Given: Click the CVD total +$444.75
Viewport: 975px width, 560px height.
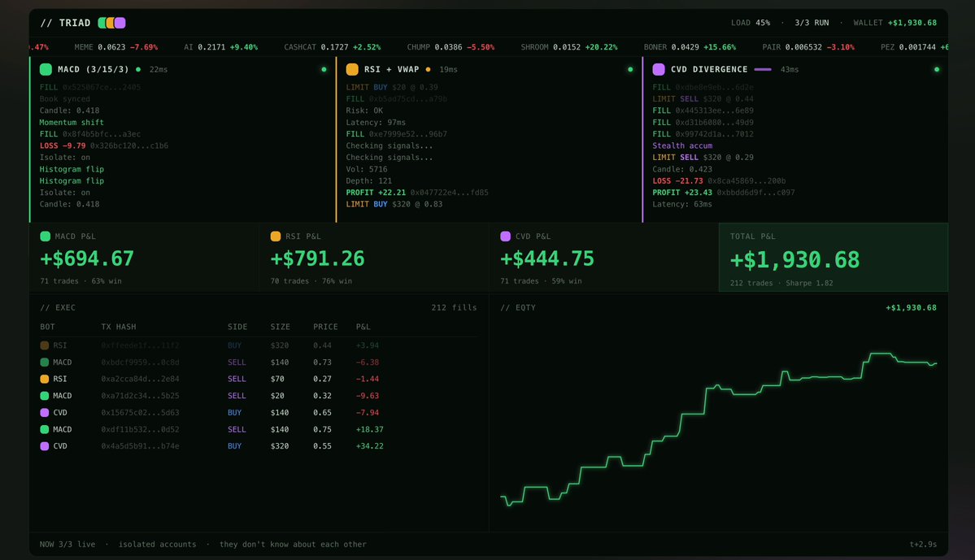Looking at the screenshot, I should tap(548, 258).
